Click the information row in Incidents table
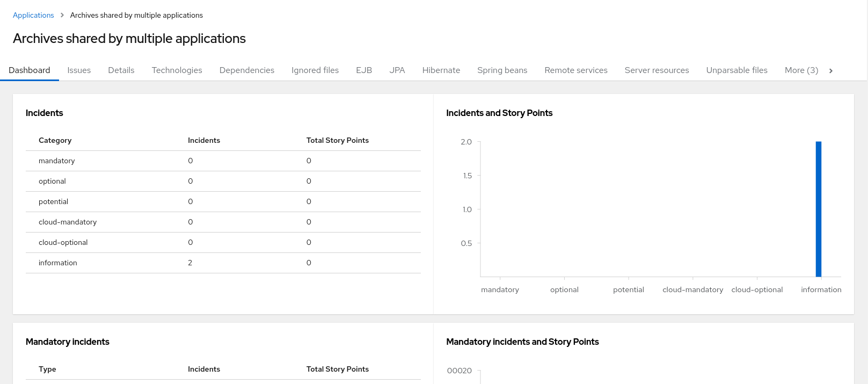 (58, 263)
